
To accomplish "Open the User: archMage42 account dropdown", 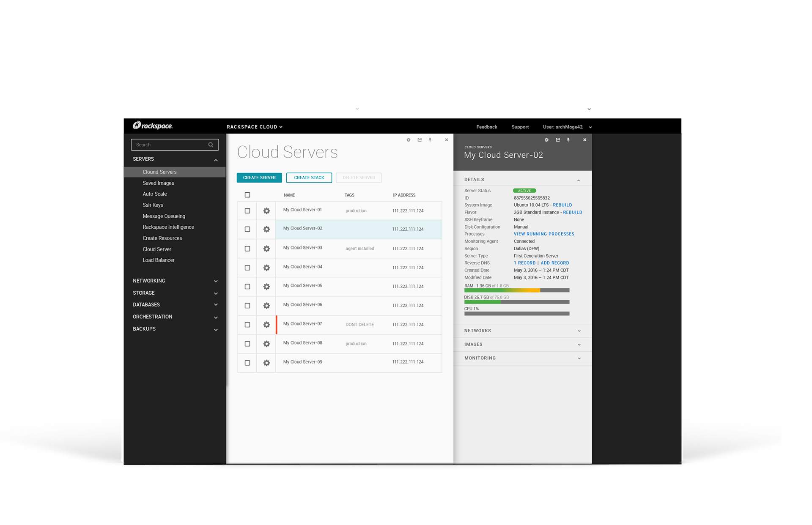I will pyautogui.click(x=567, y=127).
